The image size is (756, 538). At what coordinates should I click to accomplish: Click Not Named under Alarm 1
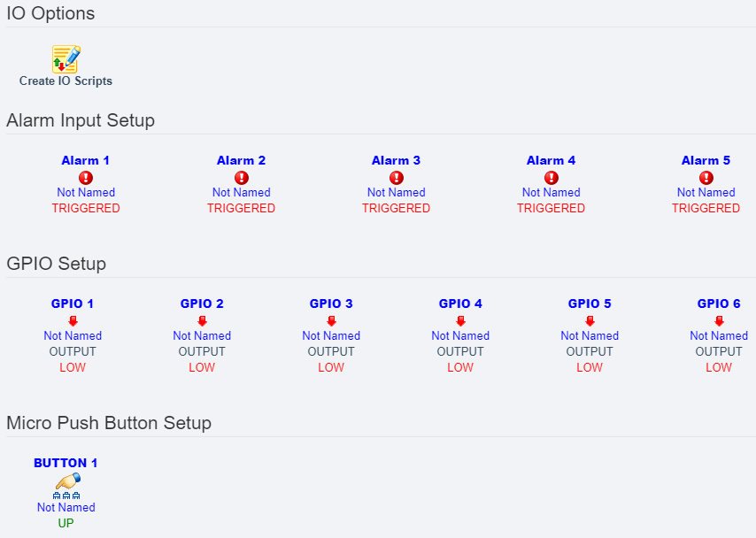(86, 192)
